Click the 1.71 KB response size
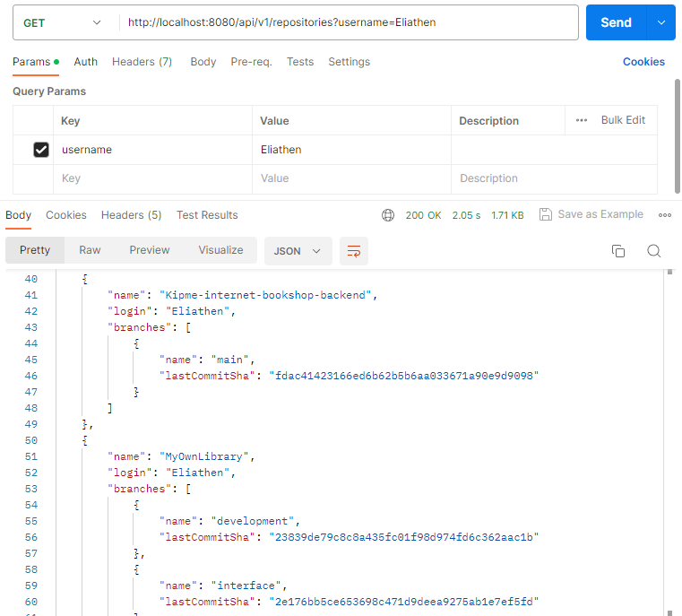The image size is (682, 616). pyautogui.click(x=507, y=215)
